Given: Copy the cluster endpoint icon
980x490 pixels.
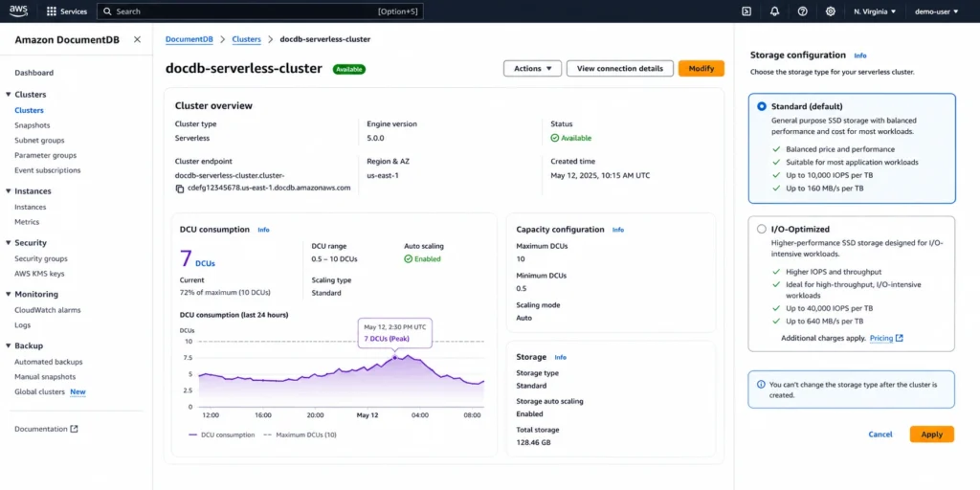Looking at the screenshot, I should tap(179, 189).
